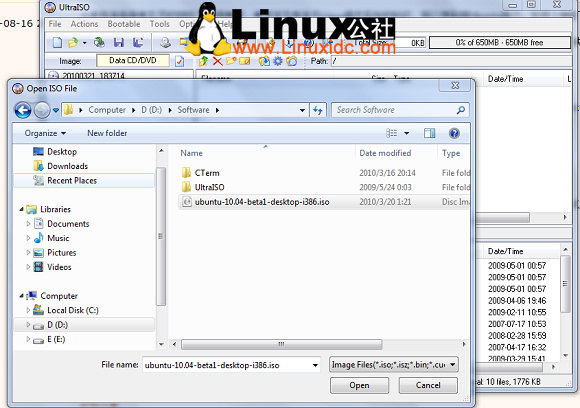
Task: Open the Bootable menu in UltraISO
Action: click(124, 24)
